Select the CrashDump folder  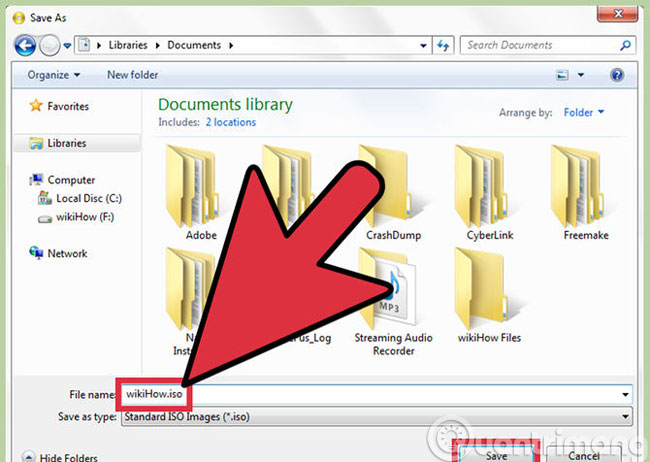(x=393, y=192)
